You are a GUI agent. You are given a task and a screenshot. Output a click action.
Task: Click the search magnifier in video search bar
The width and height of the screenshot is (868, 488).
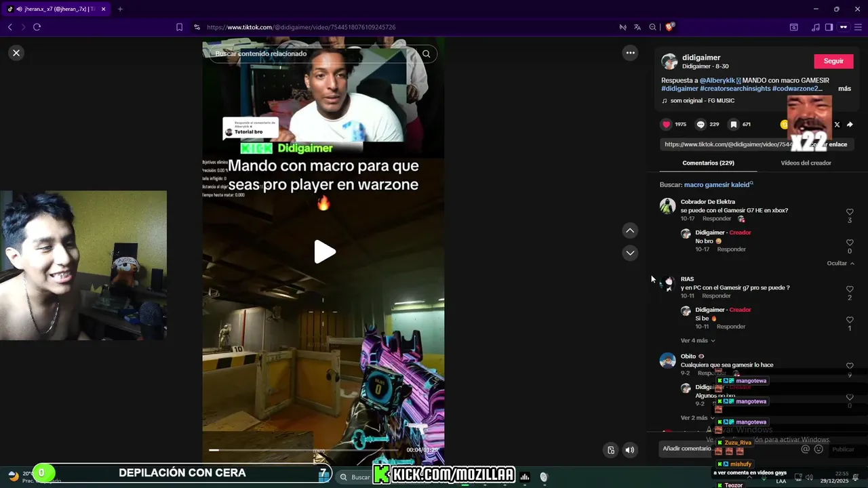(426, 54)
